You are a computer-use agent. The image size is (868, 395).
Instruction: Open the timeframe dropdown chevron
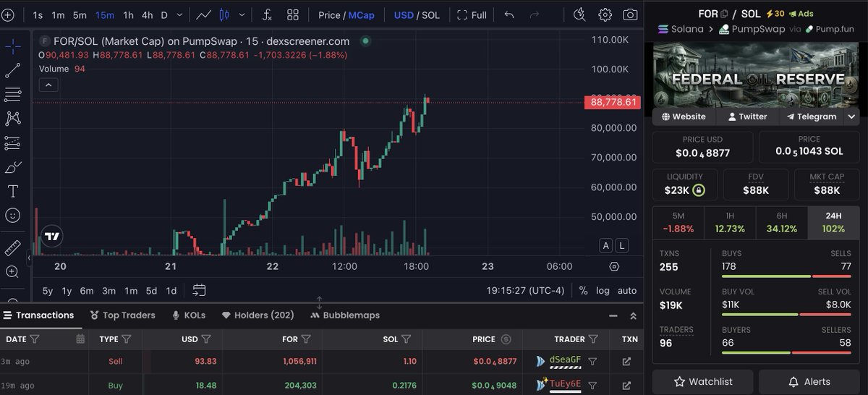click(180, 14)
